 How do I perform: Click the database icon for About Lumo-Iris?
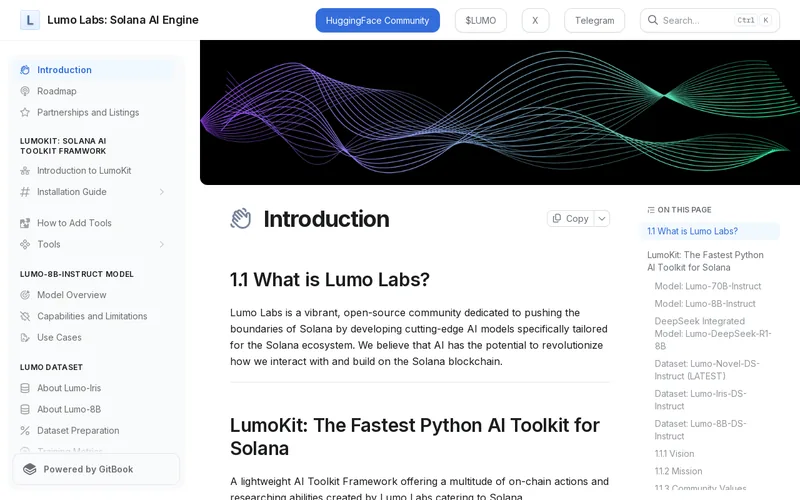[x=24, y=388]
